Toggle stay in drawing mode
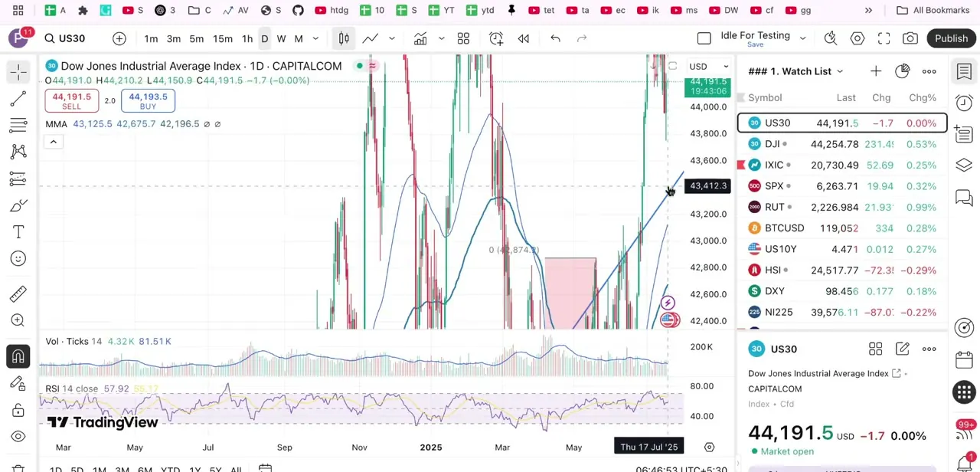Screen dimensions: 980x472 click(x=18, y=383)
